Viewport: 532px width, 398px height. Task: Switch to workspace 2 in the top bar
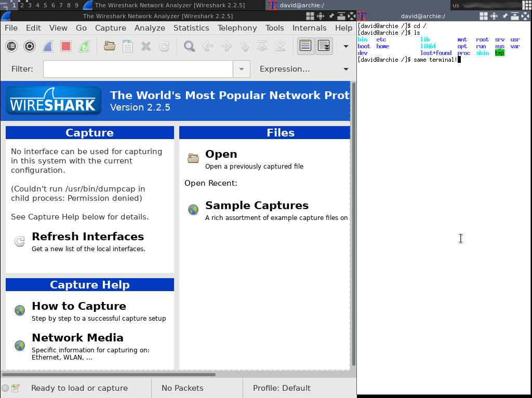click(x=22, y=5)
